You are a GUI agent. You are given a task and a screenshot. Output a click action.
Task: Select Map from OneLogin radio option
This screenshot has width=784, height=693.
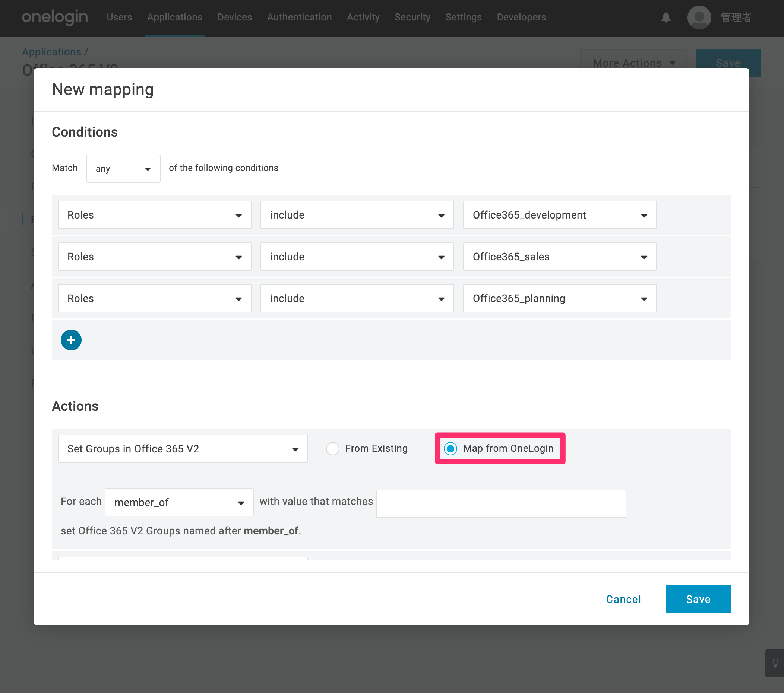coord(450,448)
